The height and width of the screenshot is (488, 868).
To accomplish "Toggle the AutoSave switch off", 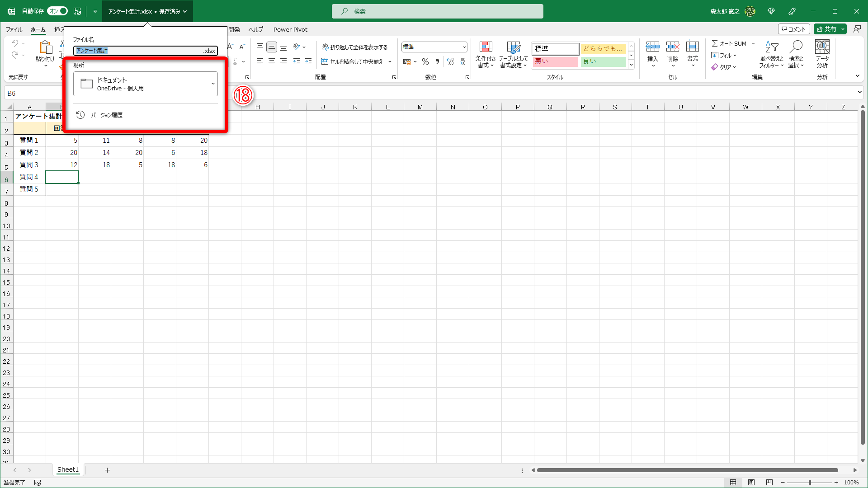I will (x=58, y=11).
